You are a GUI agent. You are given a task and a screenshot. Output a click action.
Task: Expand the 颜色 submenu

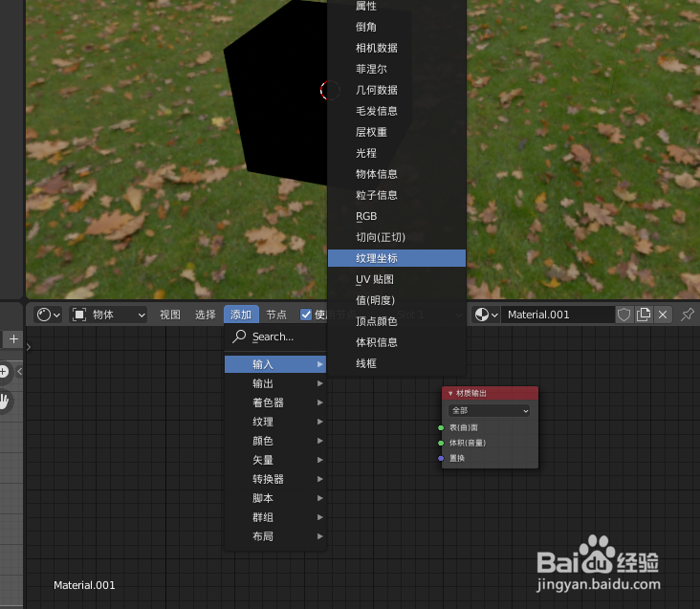(275, 442)
